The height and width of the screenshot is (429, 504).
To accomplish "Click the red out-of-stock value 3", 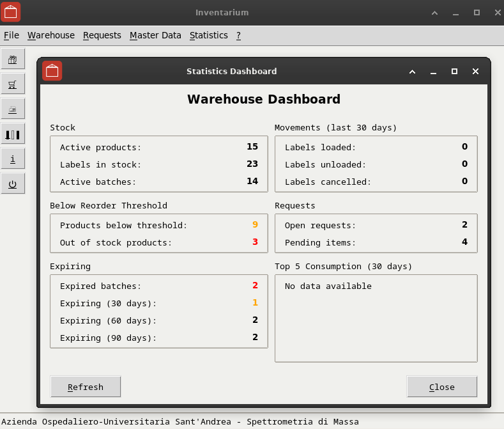I will pyautogui.click(x=256, y=242).
